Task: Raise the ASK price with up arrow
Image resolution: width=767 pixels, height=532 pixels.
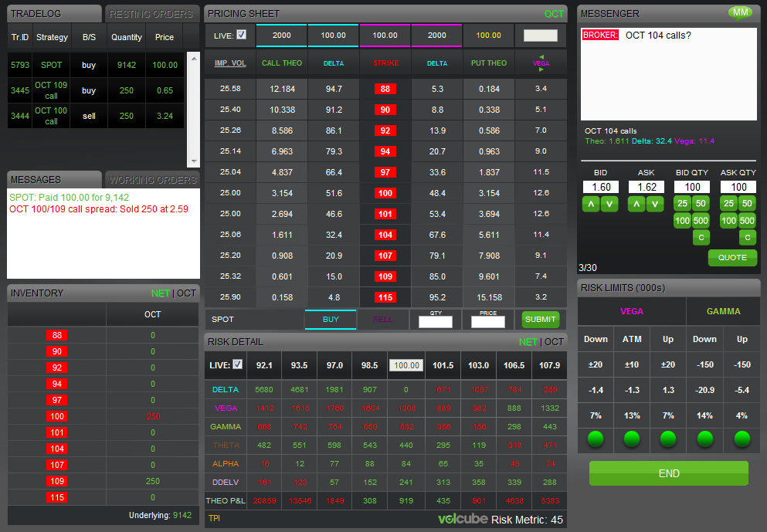Action: 637,204
